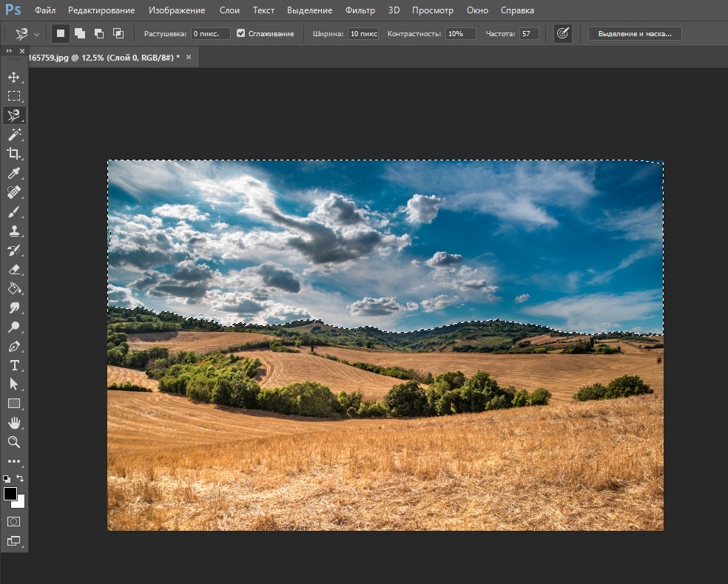The height and width of the screenshot is (584, 728).
Task: Pick the Magic Wand tool
Action: click(14, 135)
